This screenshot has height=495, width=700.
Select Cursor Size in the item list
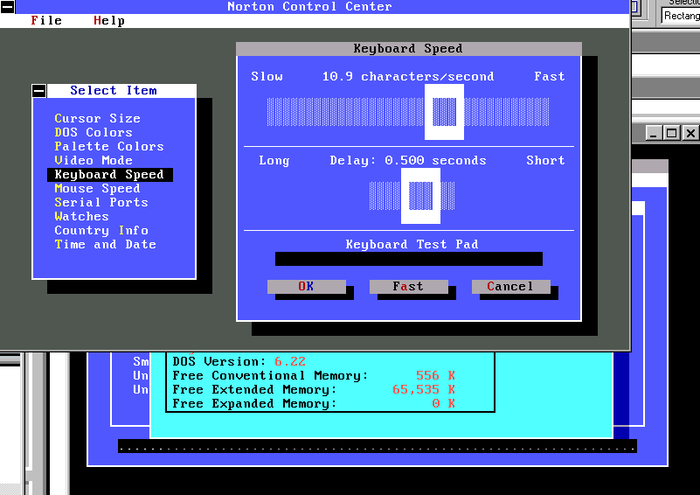97,119
